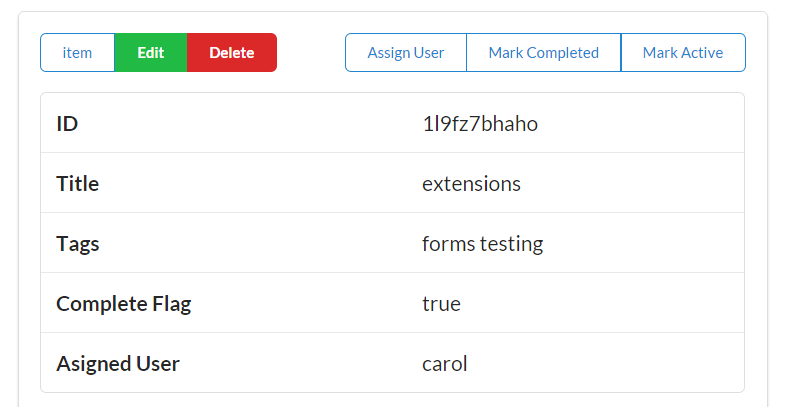
Task: Click the Asigned User label
Action: [118, 364]
